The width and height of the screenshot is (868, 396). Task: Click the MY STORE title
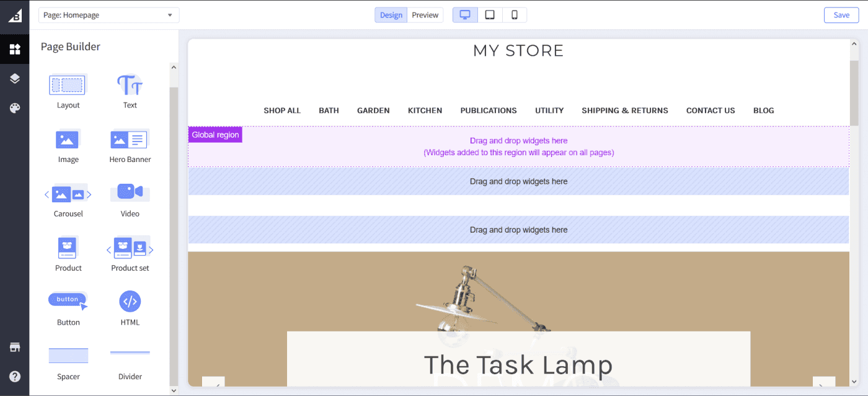click(x=518, y=51)
